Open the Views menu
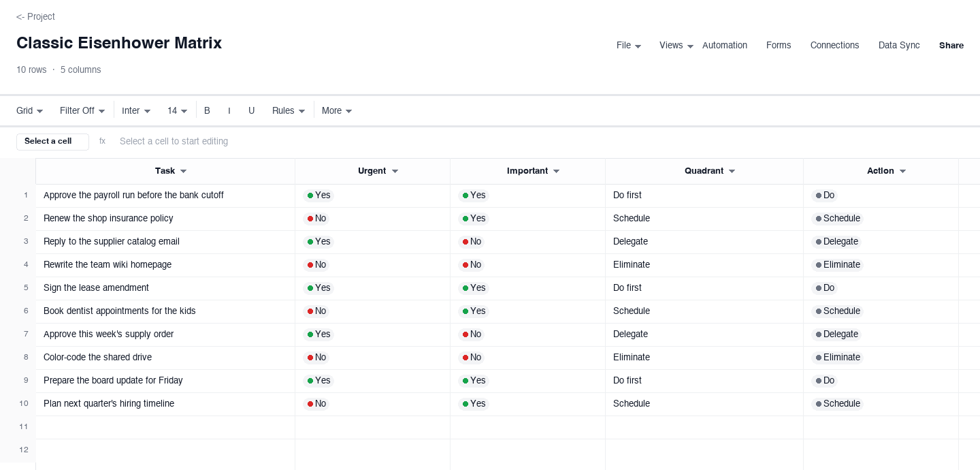980x470 pixels. tap(676, 46)
